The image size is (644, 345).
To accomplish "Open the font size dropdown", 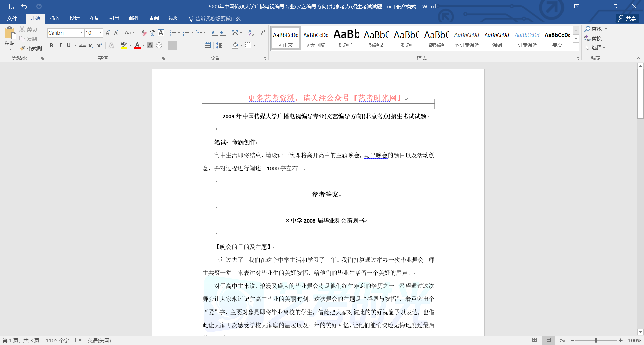I will (x=100, y=33).
